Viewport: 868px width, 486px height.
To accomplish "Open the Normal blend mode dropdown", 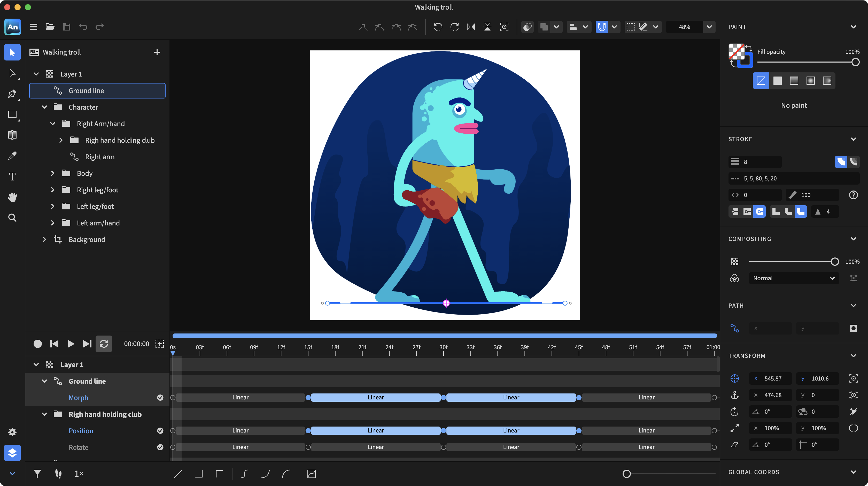I will click(794, 278).
